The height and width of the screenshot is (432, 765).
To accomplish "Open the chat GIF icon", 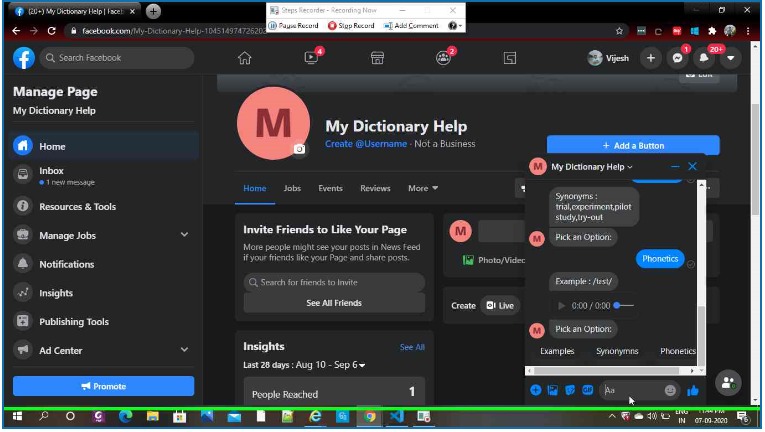I will (587, 391).
